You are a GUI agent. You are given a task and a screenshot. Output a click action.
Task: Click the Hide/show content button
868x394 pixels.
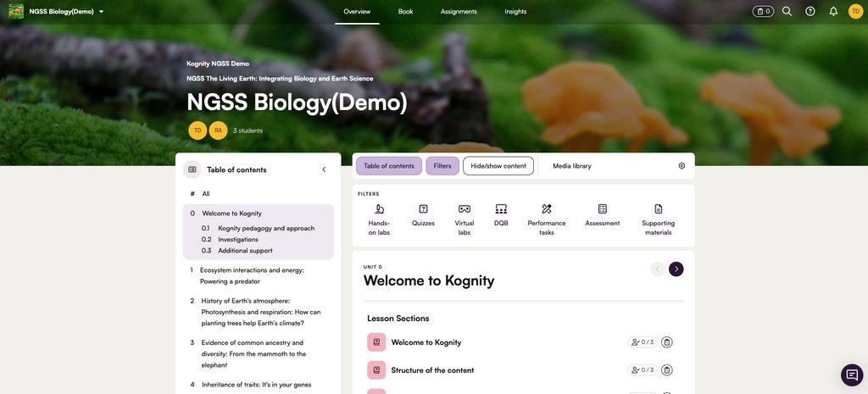coord(498,166)
